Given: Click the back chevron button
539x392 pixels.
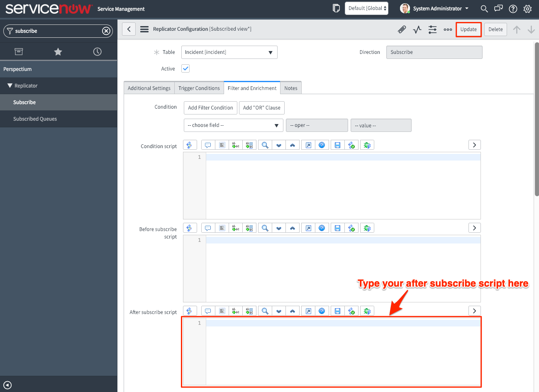Looking at the screenshot, I should coord(129,29).
